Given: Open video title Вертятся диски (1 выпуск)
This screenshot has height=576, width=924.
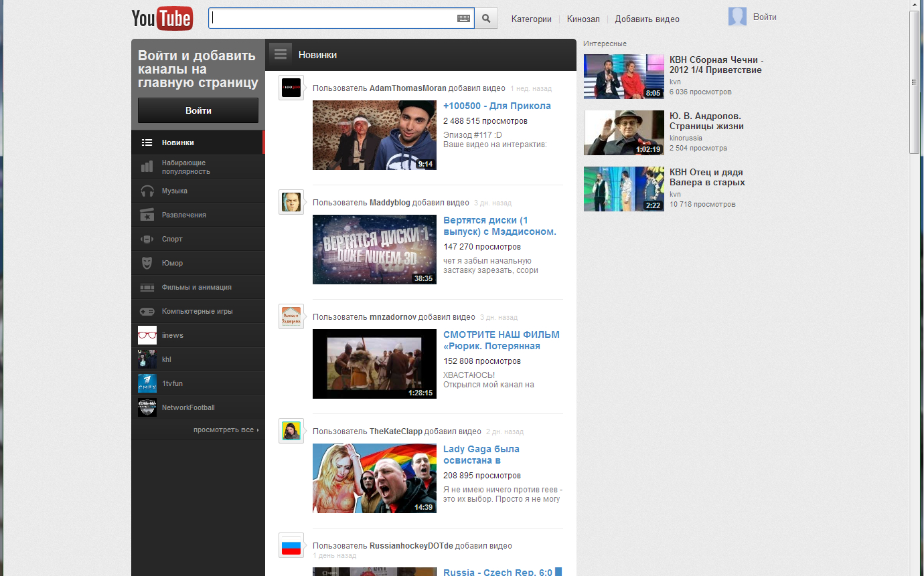Looking at the screenshot, I should click(499, 226).
